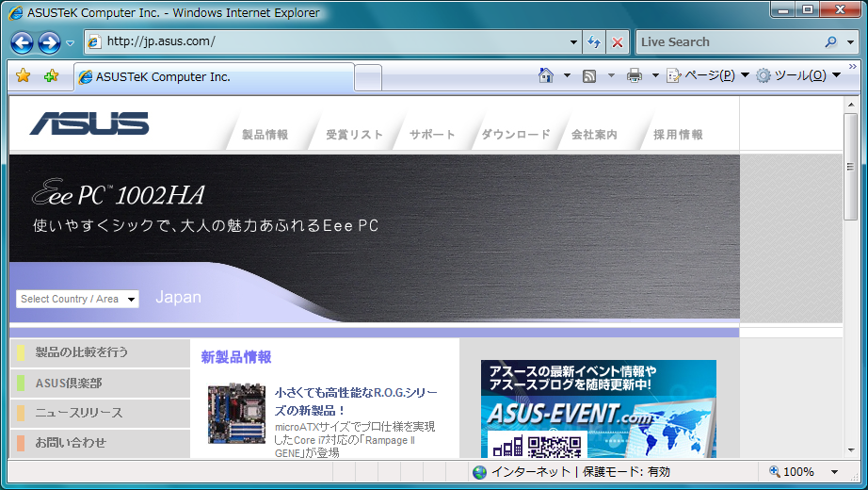The image size is (868, 490).
Task: Go back with the Back arrow button
Action: click(23, 42)
